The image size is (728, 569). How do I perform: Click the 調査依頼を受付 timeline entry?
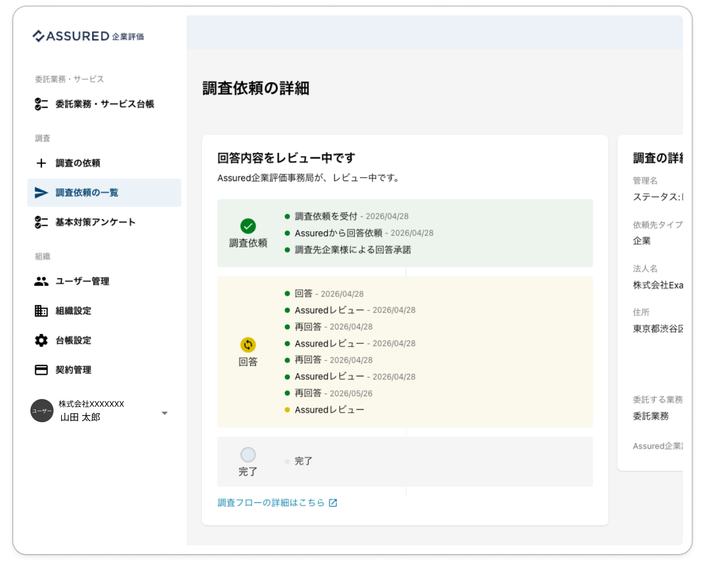[x=352, y=217]
